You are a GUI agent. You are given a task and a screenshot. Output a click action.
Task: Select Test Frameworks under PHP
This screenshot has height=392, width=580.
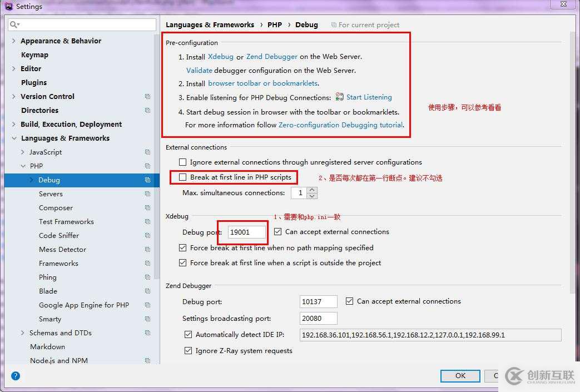point(66,221)
